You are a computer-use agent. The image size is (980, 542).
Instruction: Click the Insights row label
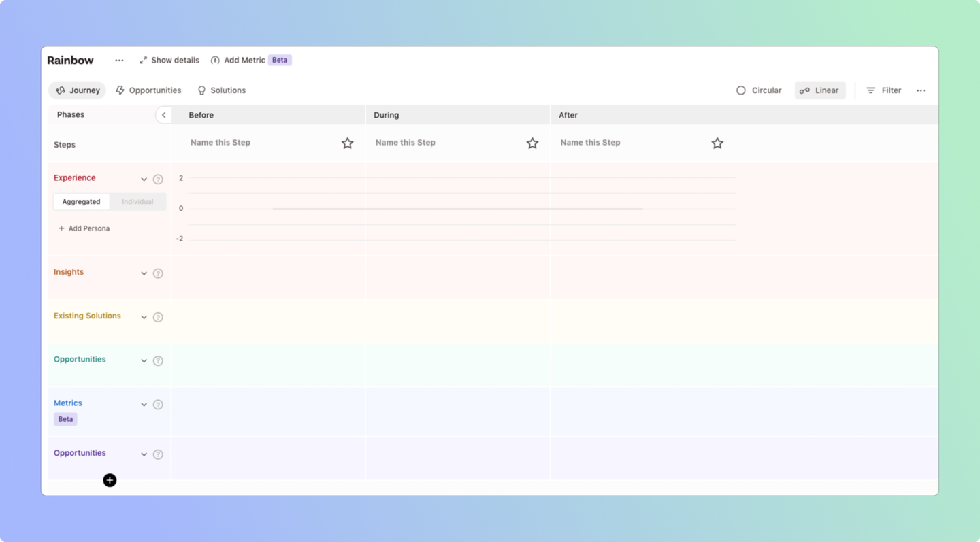(x=69, y=272)
